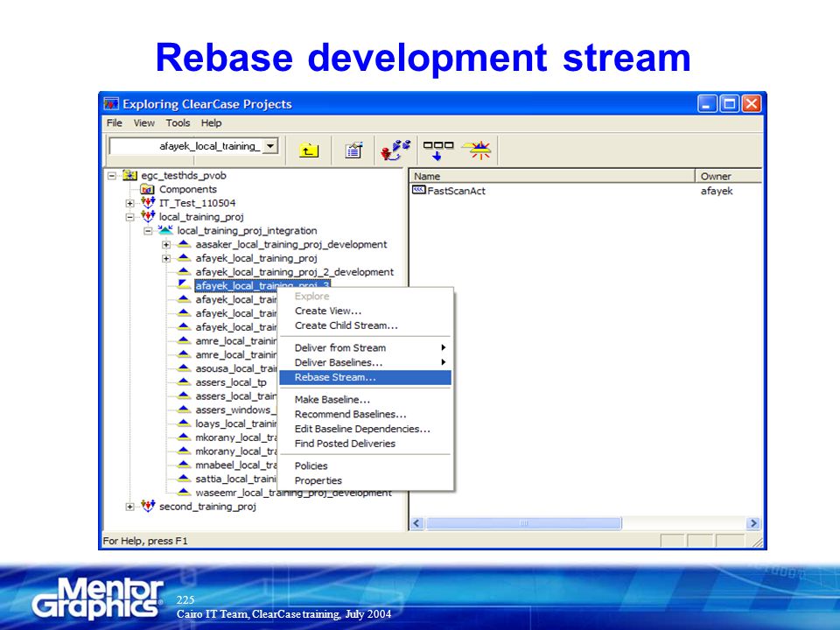Maximize the Exploring ClearCase Projects window

coord(729,103)
